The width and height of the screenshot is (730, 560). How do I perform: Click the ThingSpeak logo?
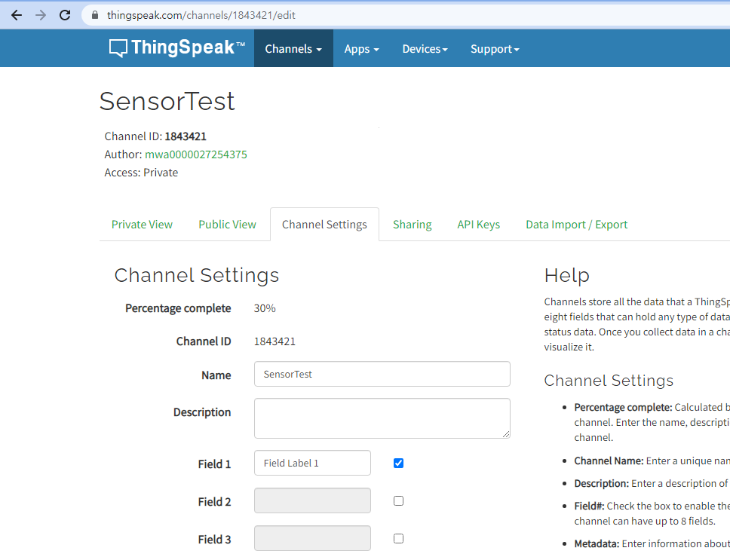click(177, 48)
